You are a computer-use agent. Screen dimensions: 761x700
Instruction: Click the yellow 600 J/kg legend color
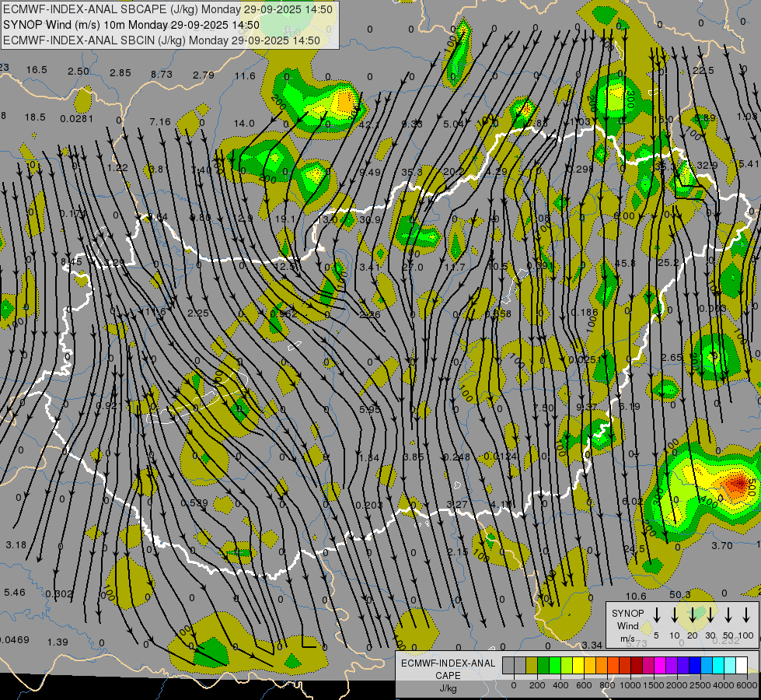tap(578, 666)
